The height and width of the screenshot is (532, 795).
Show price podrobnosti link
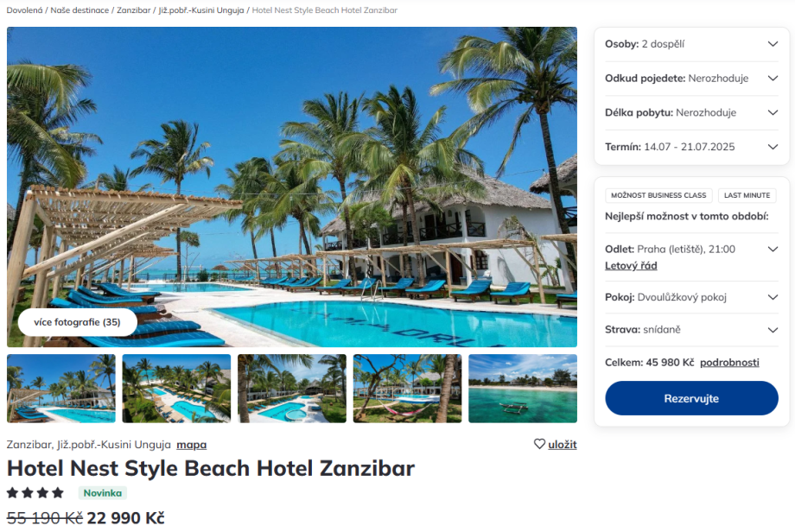(x=729, y=362)
